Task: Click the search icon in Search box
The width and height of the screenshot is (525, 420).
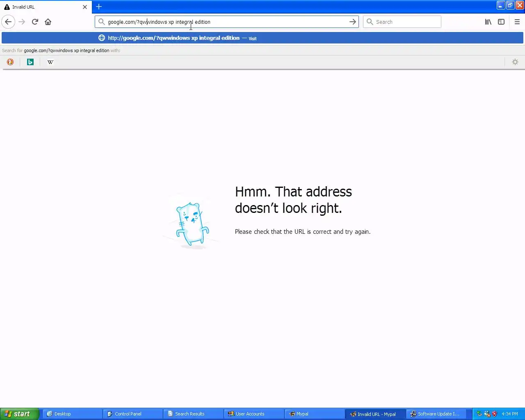Action: pos(370,22)
